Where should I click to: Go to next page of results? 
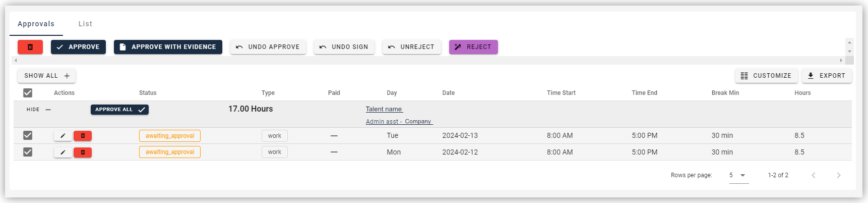click(x=838, y=175)
